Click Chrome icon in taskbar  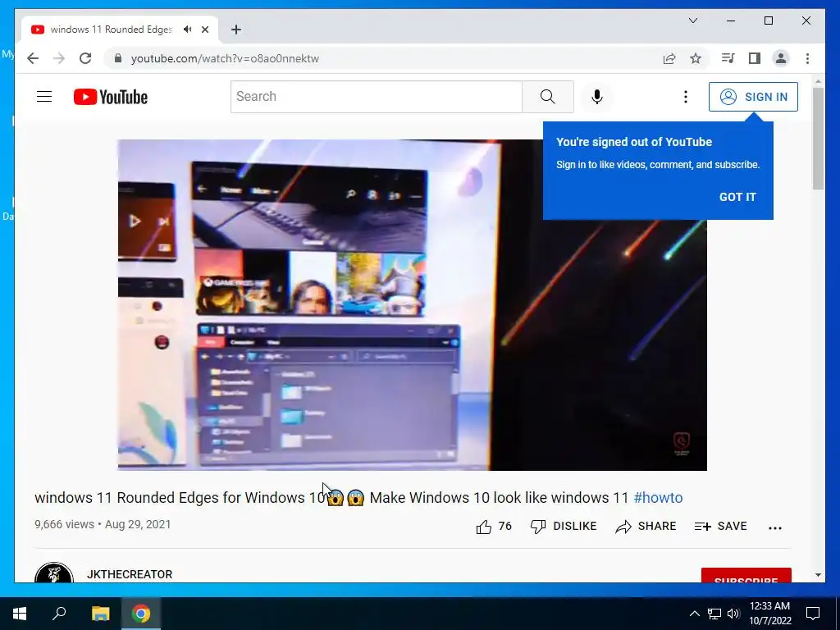(x=141, y=614)
